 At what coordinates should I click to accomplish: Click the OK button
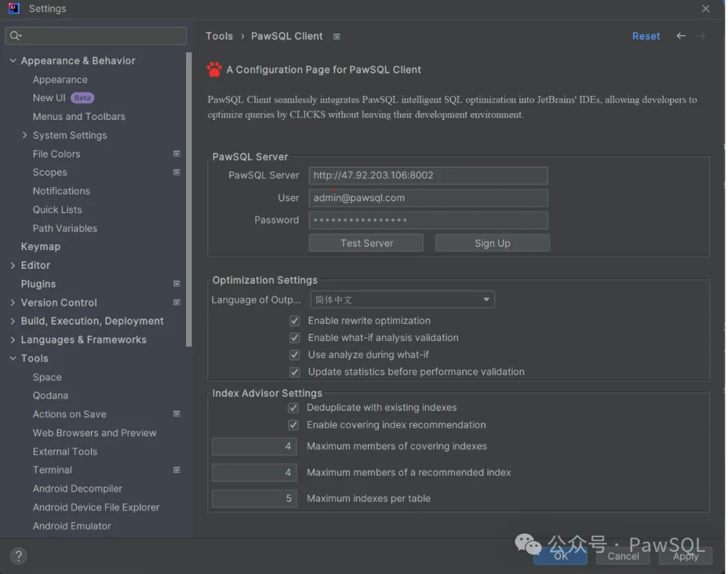coord(560,555)
